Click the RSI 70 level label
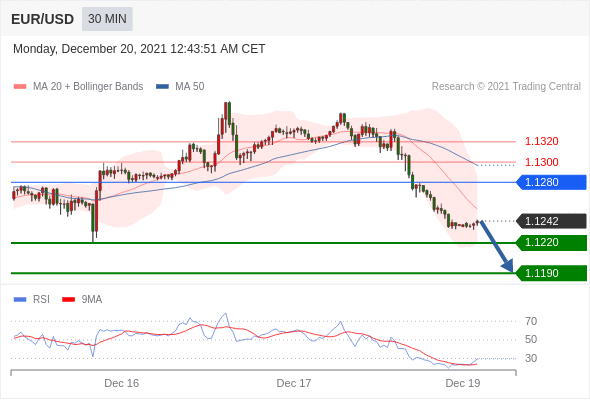Viewport: 590px width, 400px height. [x=531, y=321]
